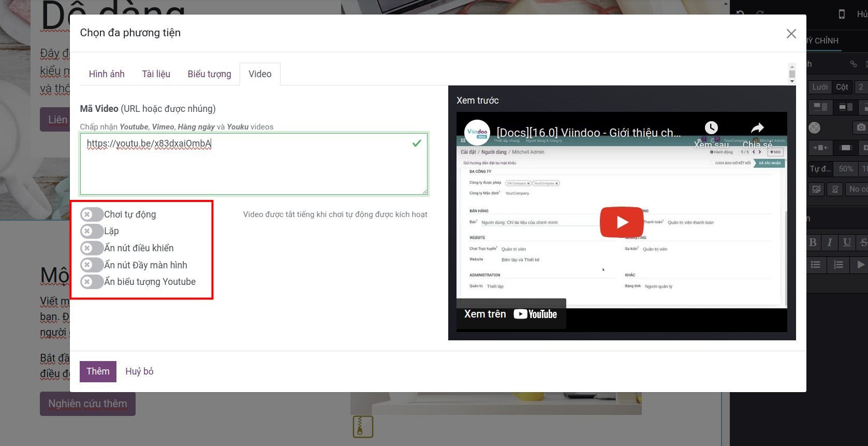Image resolution: width=868 pixels, height=446 pixels.
Task: Toggle Ẩn nút điều khiển switch
Action: (x=91, y=248)
